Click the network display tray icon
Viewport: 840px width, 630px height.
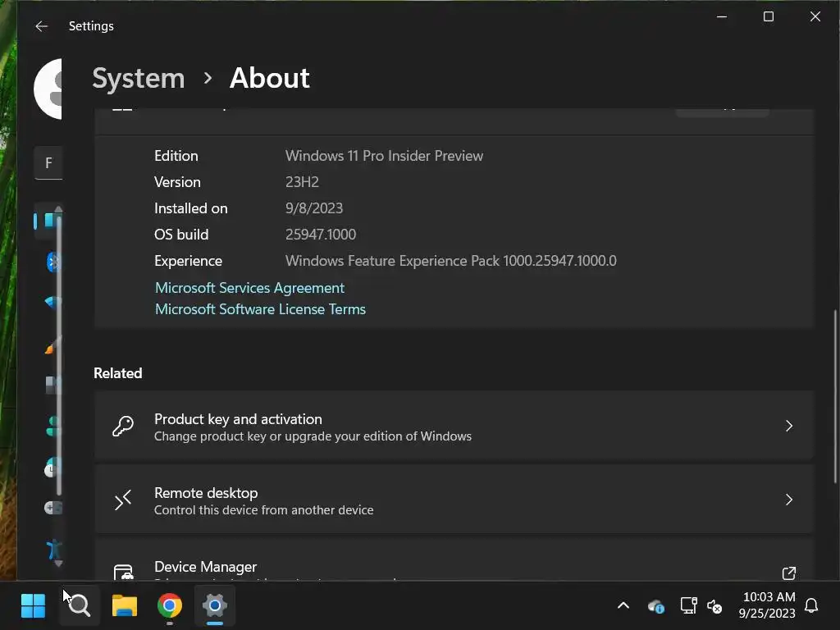pyautogui.click(x=688, y=606)
